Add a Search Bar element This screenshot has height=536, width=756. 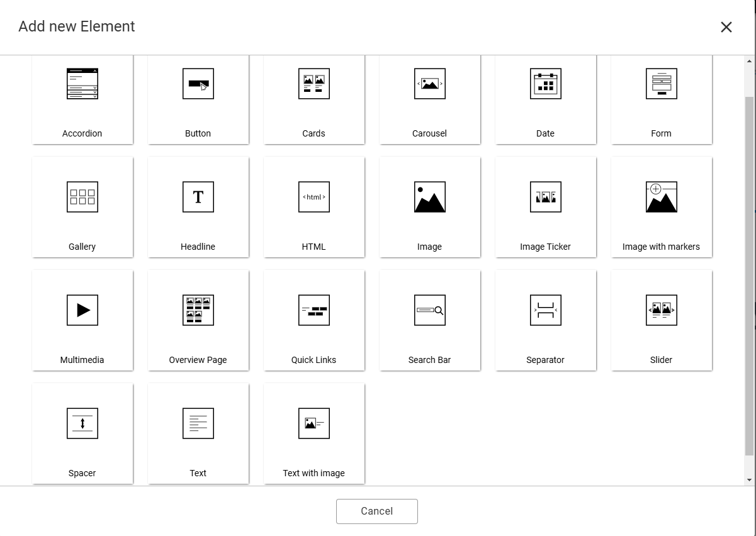click(x=430, y=320)
